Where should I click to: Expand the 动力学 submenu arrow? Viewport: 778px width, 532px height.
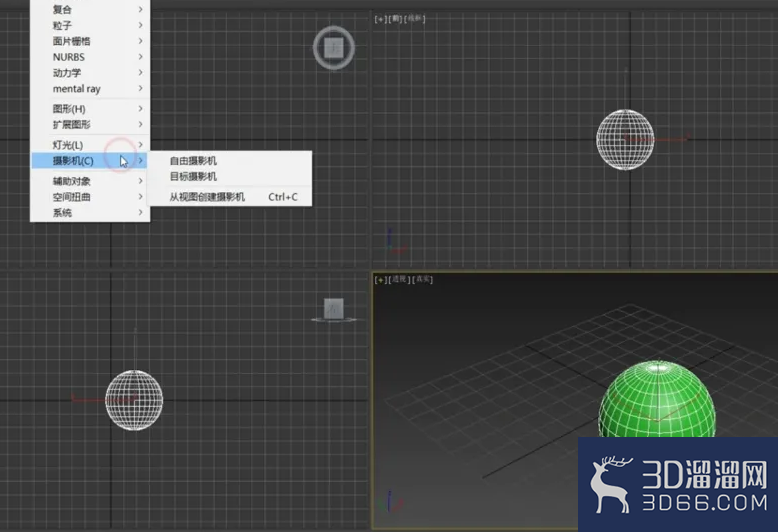click(140, 72)
